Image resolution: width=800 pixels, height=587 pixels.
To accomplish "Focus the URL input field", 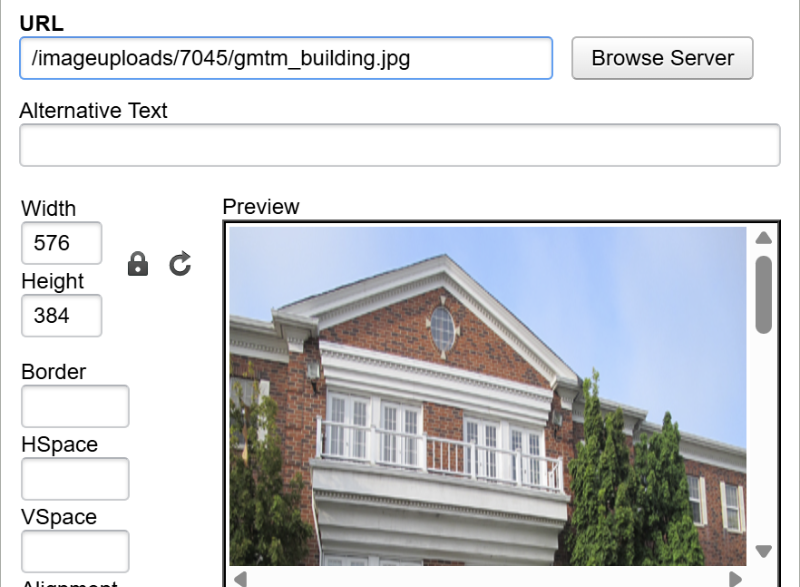I will point(286,58).
